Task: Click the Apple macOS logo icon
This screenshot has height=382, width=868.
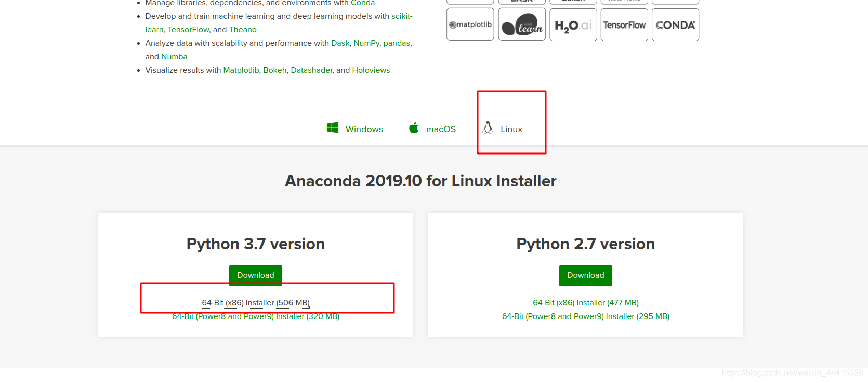Action: tap(414, 128)
